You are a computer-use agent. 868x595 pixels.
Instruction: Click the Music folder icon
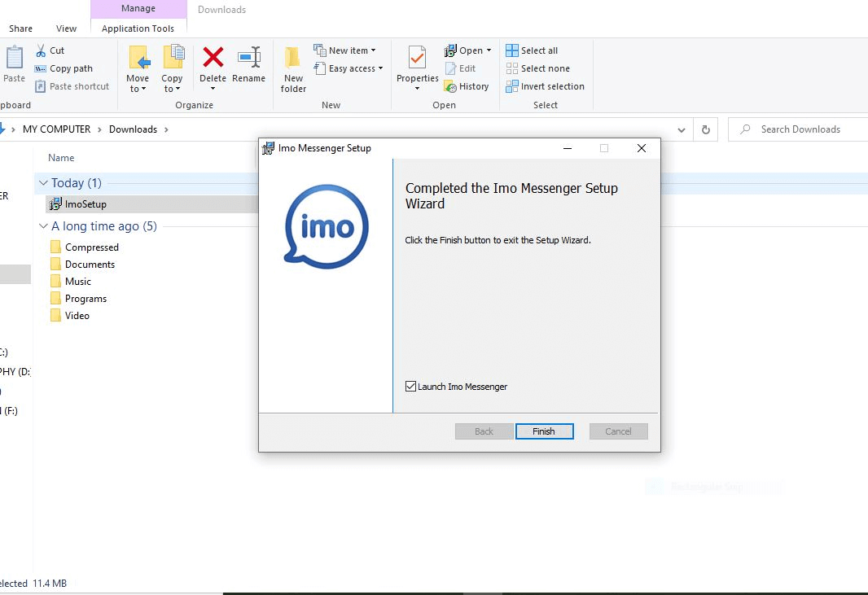(x=55, y=281)
